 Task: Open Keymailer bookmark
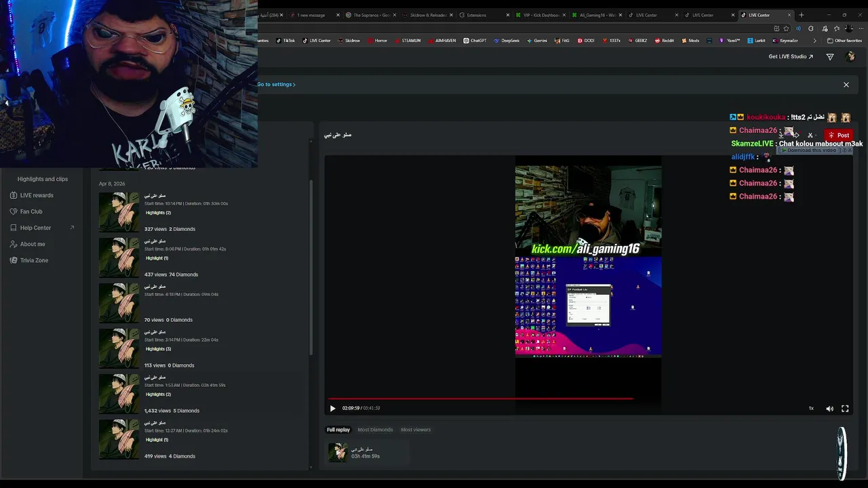point(785,41)
